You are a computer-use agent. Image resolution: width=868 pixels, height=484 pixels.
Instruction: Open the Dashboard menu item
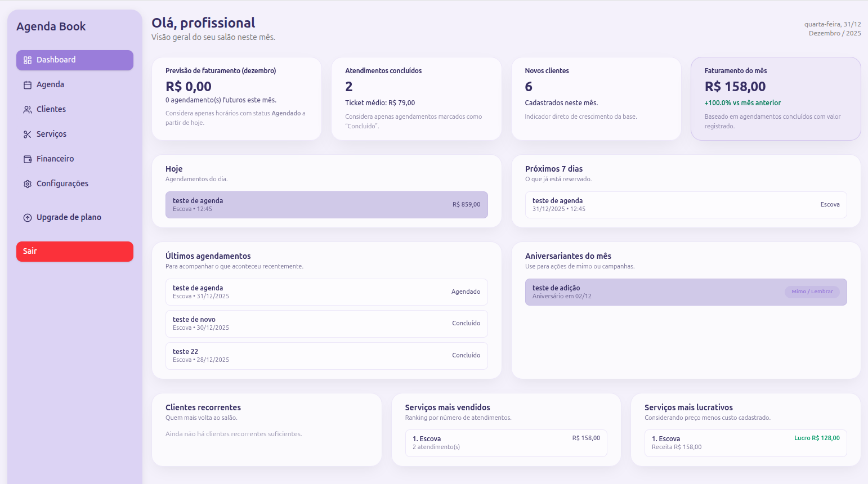[56, 60]
